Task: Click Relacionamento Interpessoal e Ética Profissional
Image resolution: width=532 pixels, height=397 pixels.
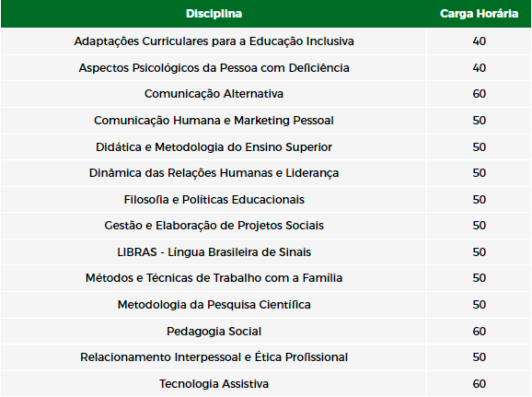Action: (214, 357)
